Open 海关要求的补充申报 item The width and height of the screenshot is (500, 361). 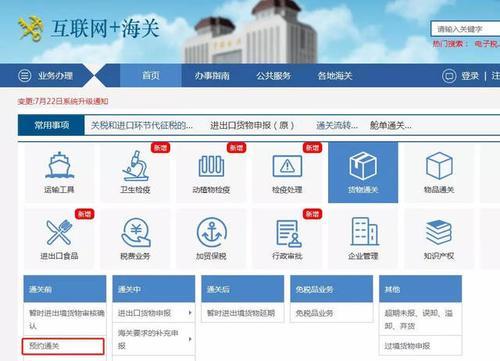[154, 339]
